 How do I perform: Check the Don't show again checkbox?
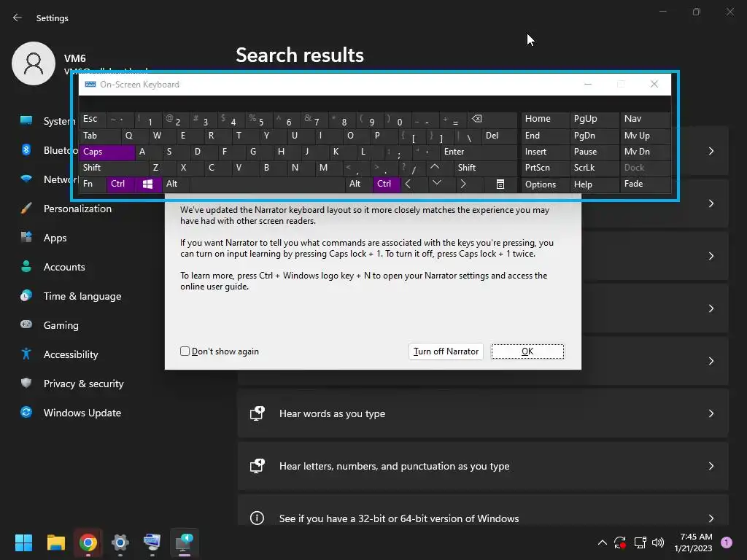click(185, 351)
